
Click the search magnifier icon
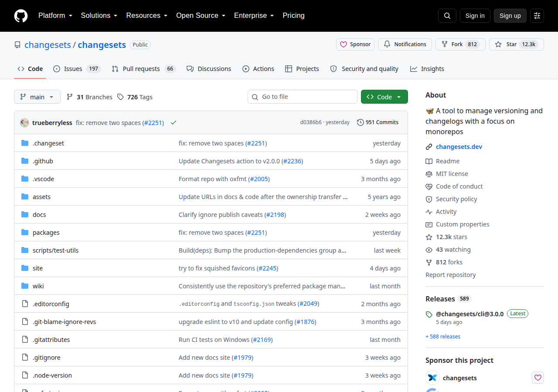pos(447,16)
